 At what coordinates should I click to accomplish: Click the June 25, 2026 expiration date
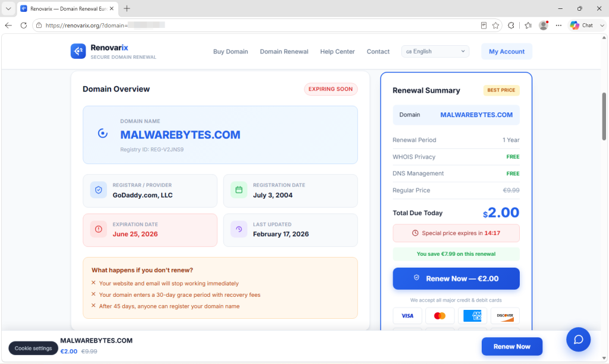click(x=135, y=234)
